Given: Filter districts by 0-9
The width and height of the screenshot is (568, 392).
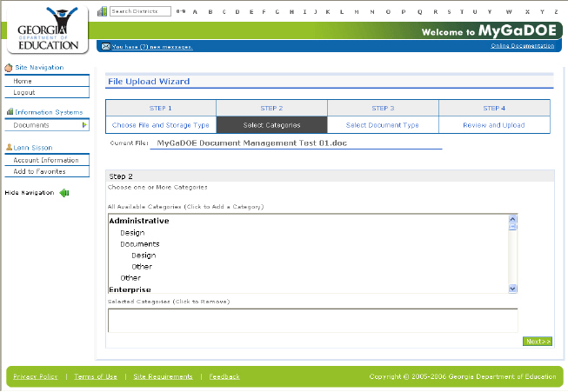Looking at the screenshot, I should tap(181, 11).
